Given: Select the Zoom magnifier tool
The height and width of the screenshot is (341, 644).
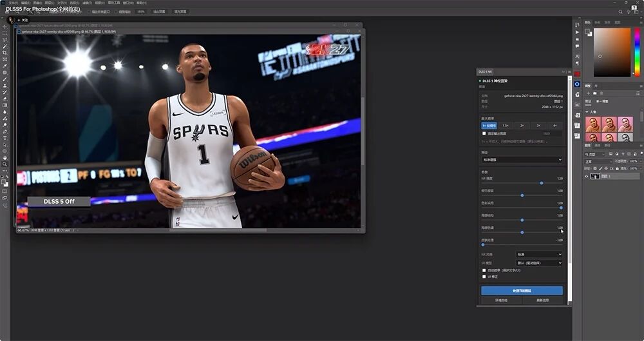Looking at the screenshot, I should (x=5, y=164).
